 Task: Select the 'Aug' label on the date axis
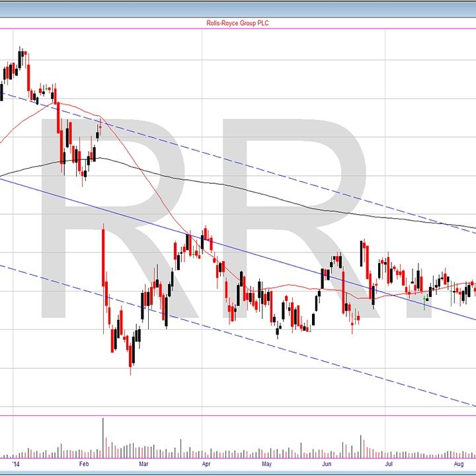(x=459, y=464)
